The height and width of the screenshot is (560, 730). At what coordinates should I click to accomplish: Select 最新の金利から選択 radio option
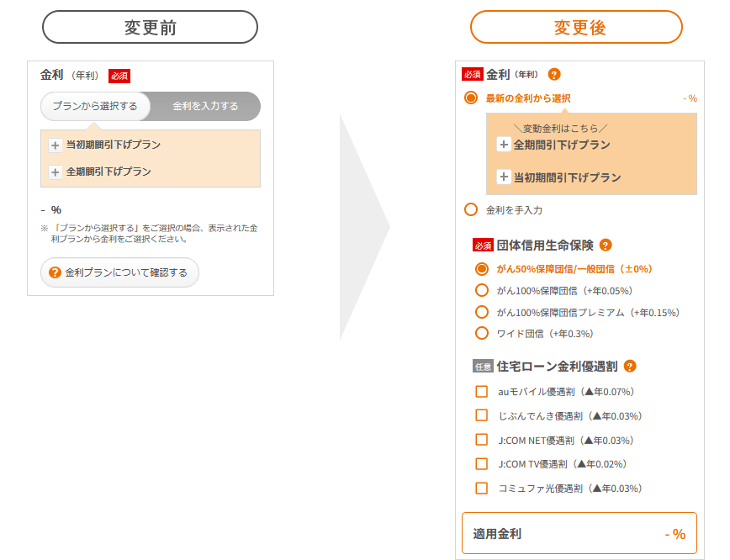[x=471, y=98]
